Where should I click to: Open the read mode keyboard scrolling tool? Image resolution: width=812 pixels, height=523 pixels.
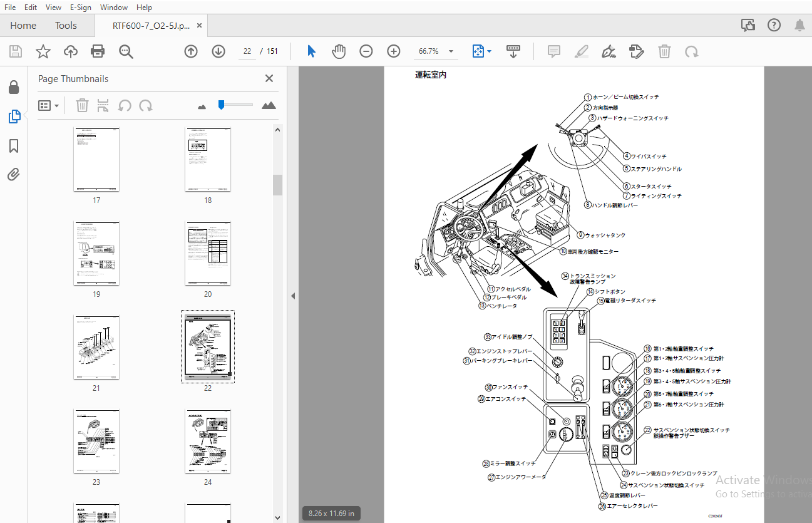pyautogui.click(x=513, y=51)
